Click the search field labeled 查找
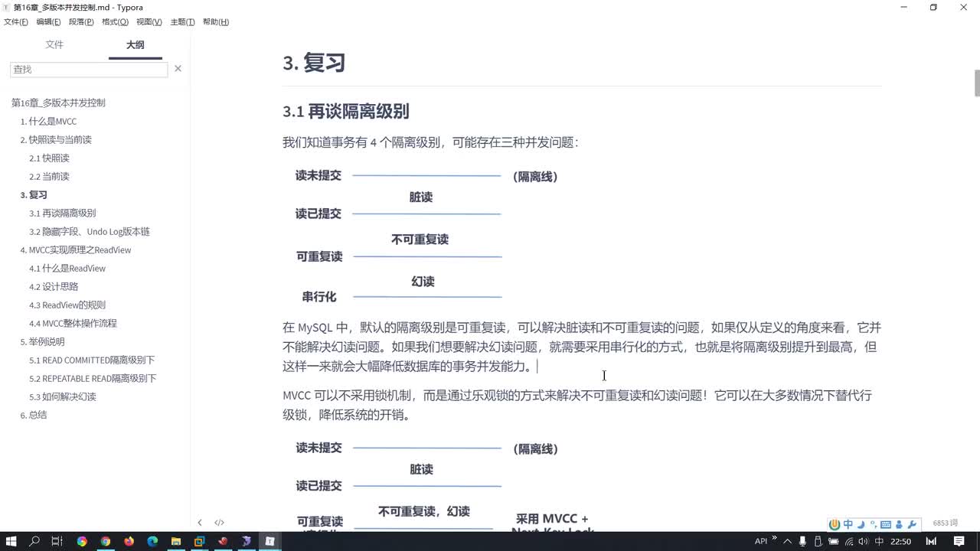This screenshot has height=551, width=980. 89,69
